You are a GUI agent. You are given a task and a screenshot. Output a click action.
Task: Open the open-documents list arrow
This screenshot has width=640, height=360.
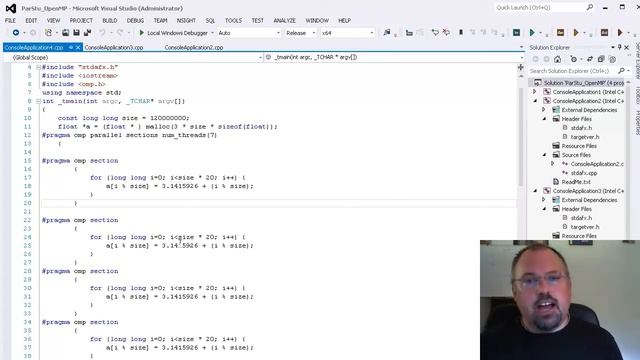521,47
